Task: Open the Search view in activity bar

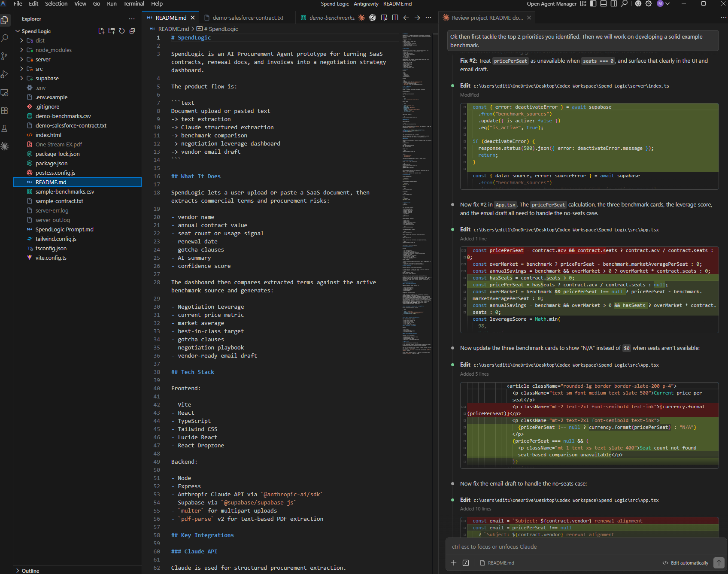Action: coord(5,38)
